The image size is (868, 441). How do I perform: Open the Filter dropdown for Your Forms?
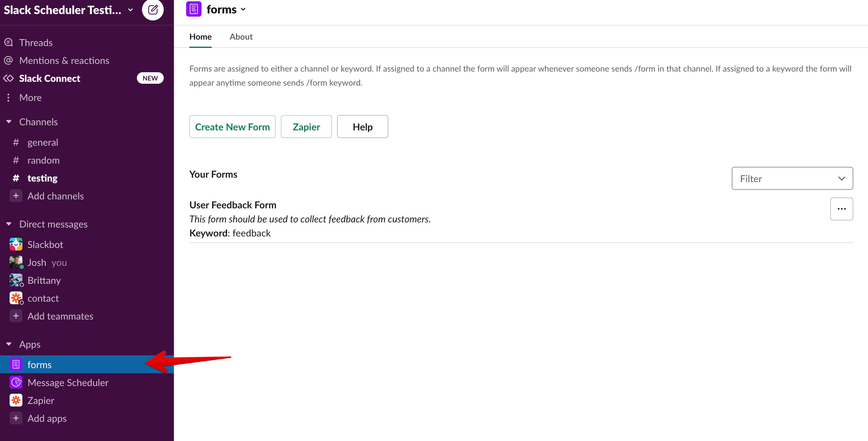tap(792, 178)
